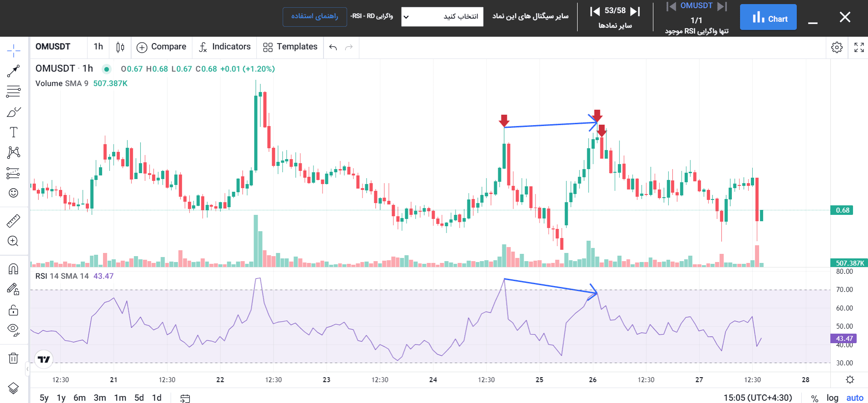Open chart settings gear icon

point(837,48)
